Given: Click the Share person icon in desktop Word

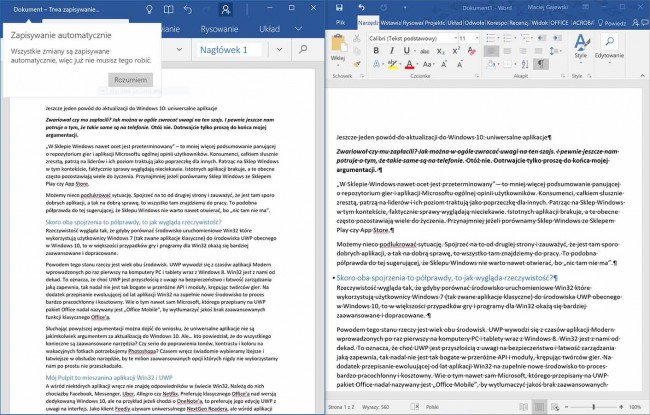Looking at the screenshot, I should 635,23.
